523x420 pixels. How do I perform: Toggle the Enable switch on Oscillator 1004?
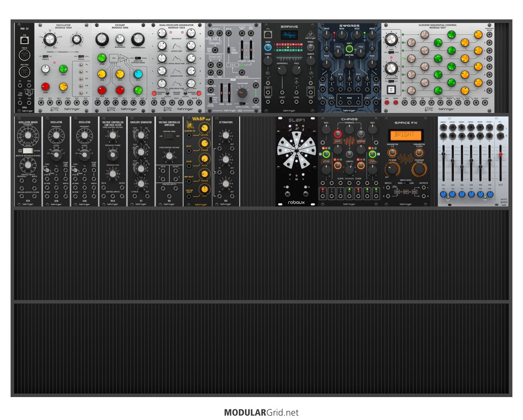[45, 56]
